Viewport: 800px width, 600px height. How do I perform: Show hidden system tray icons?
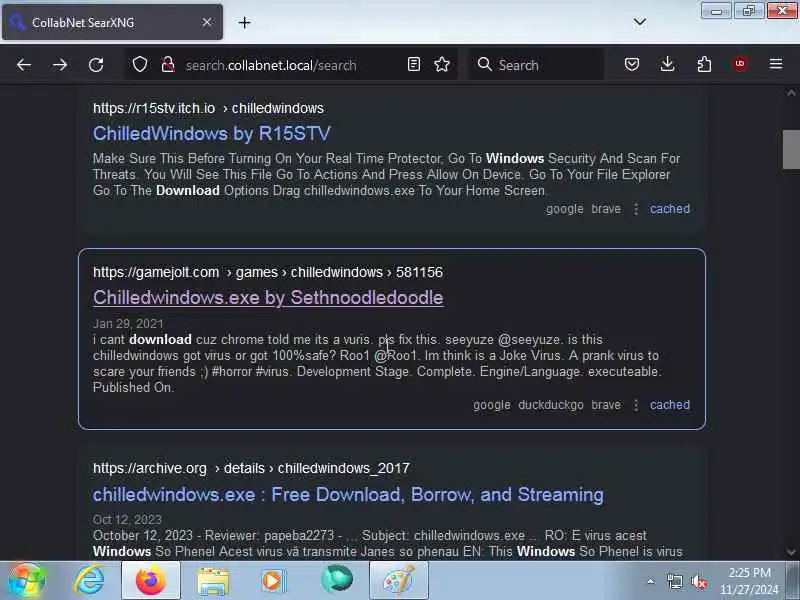pyautogui.click(x=651, y=581)
